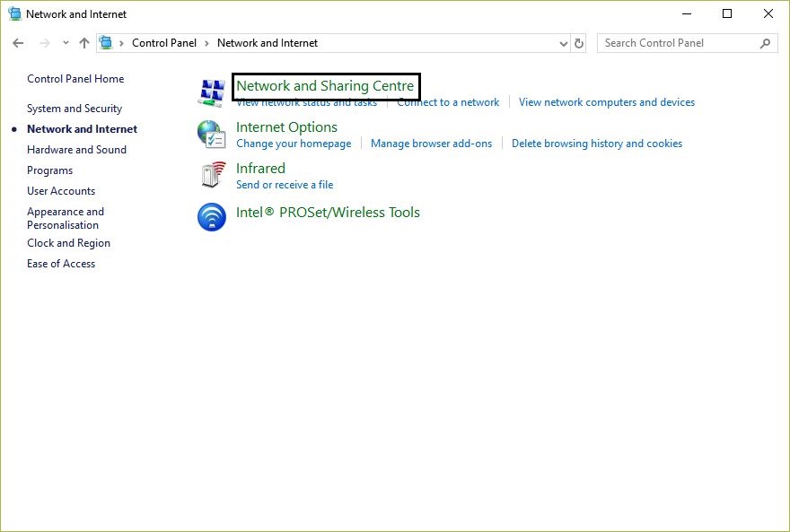
Task: Click the back navigation arrow
Action: coord(17,42)
